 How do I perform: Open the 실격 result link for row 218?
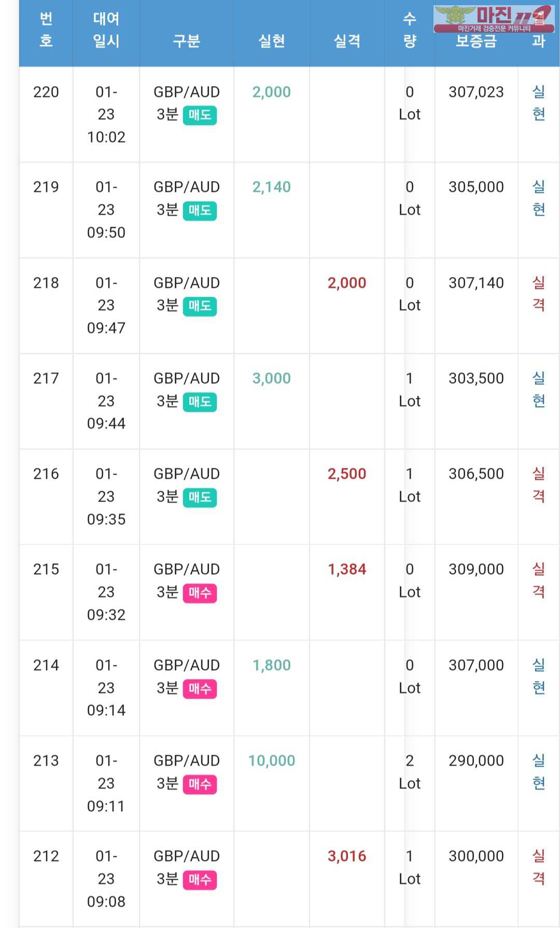[x=539, y=294]
